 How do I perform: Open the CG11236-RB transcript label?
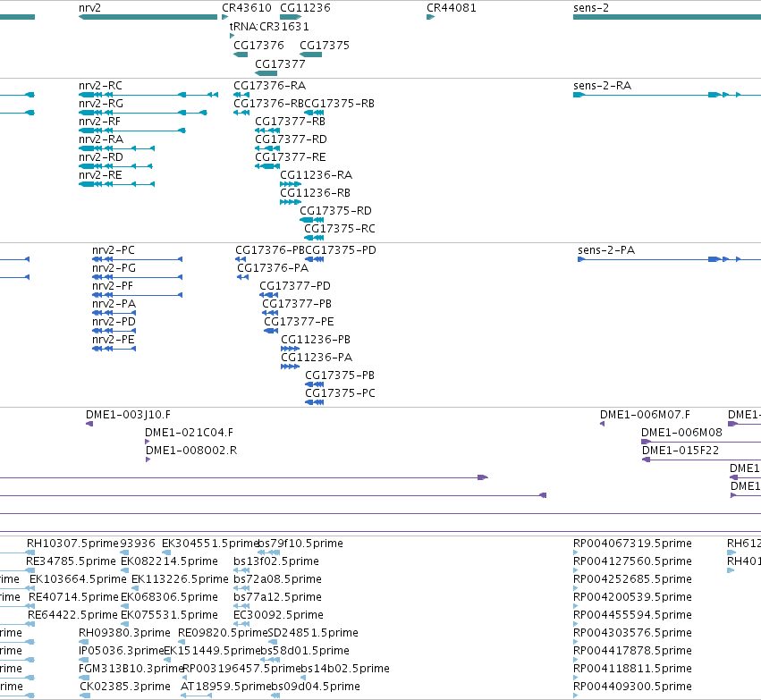[316, 193]
